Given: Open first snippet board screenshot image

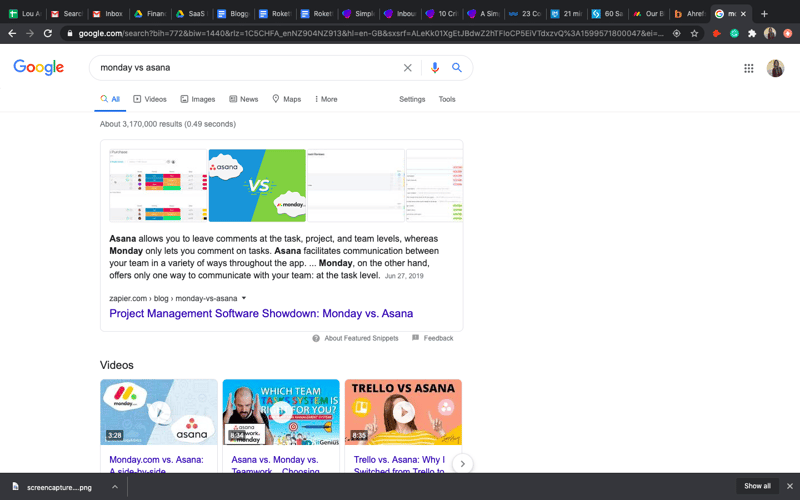Looking at the screenshot, I should coord(158,185).
